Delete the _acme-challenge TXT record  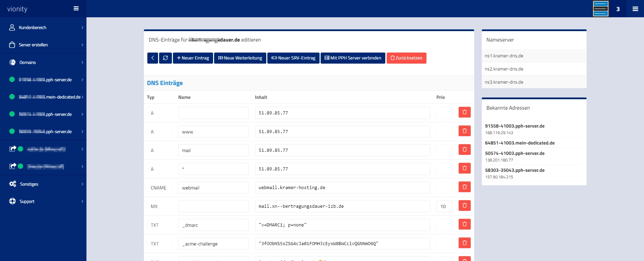point(464,243)
